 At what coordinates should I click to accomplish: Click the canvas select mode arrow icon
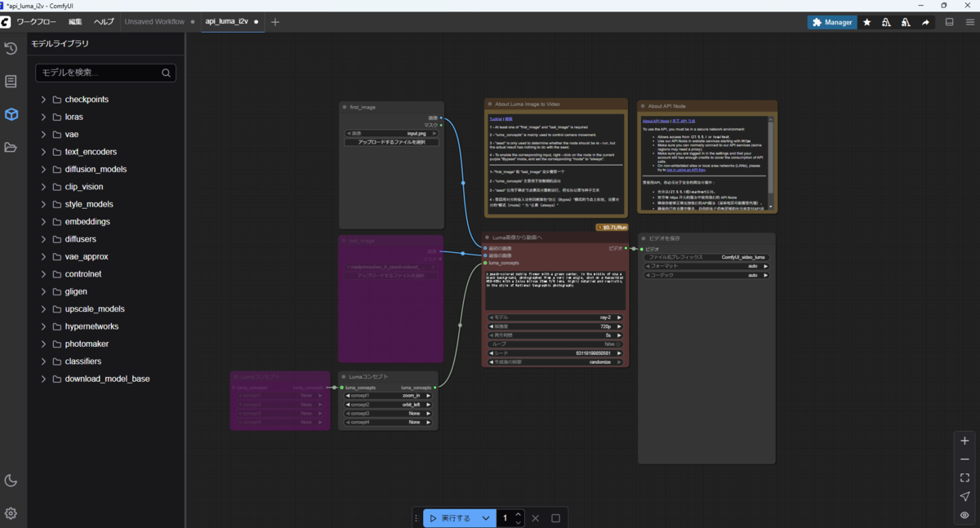964,496
